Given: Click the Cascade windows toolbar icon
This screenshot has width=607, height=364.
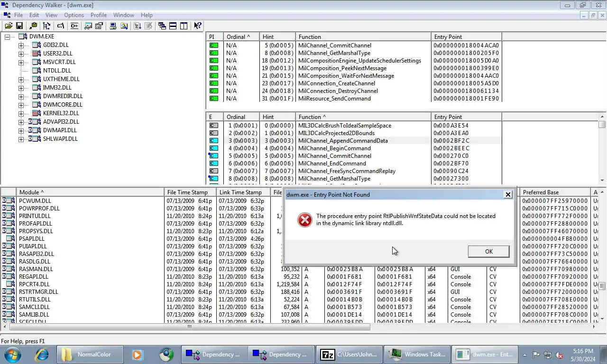Looking at the screenshot, I should (x=162, y=26).
